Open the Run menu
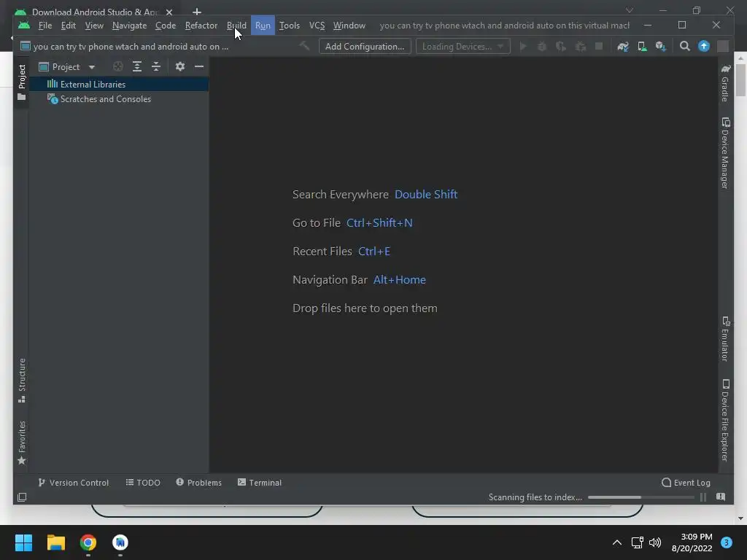The image size is (747, 560). [x=263, y=26]
